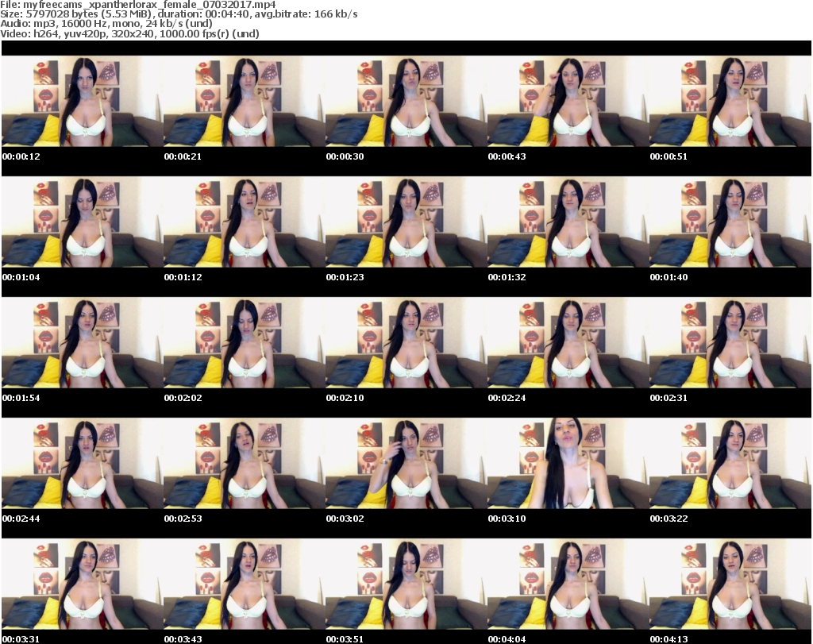Click the File name header line
The image size is (813, 644).
point(138,5)
